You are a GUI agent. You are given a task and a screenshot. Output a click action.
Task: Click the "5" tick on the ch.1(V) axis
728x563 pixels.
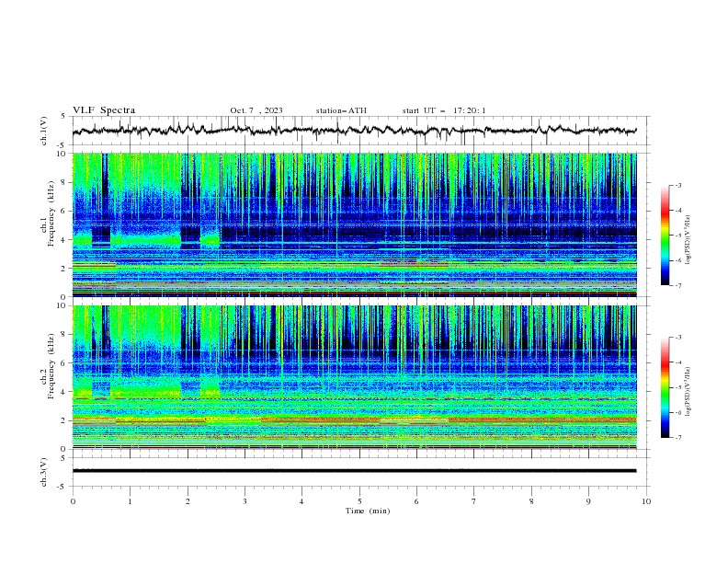[x=63, y=117]
